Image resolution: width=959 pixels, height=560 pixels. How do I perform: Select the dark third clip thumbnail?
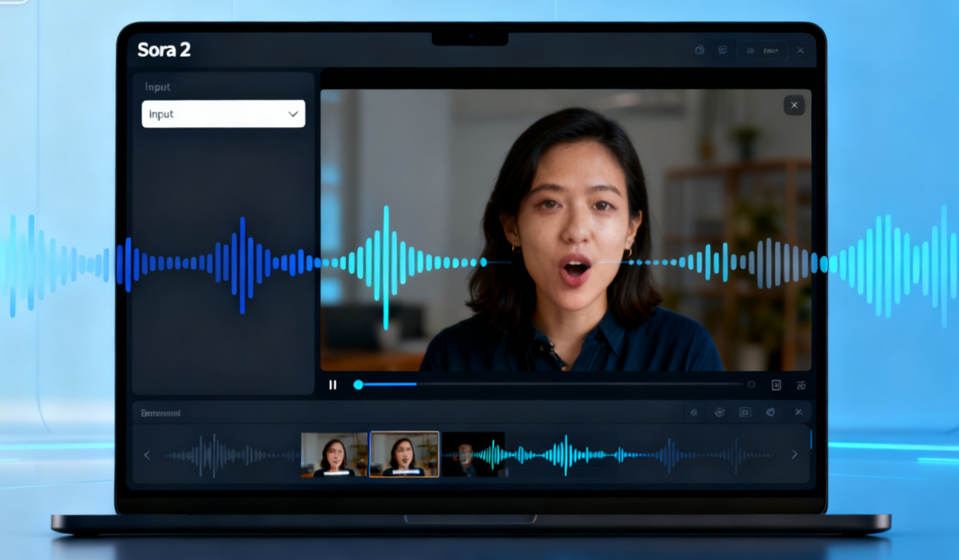click(x=473, y=455)
